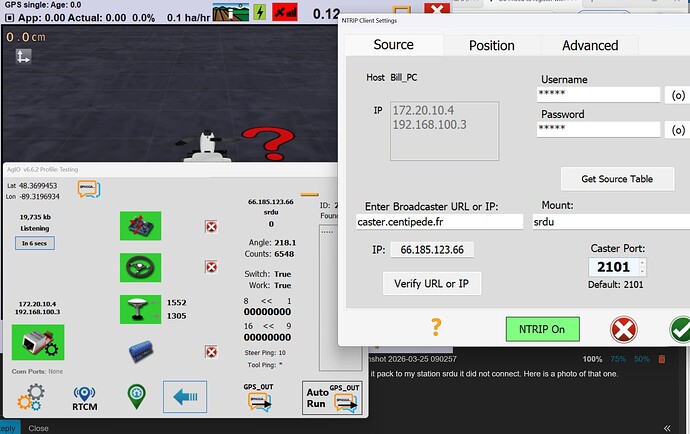Click the Counts 6548 readout
The image size is (690, 434).
click(x=270, y=254)
